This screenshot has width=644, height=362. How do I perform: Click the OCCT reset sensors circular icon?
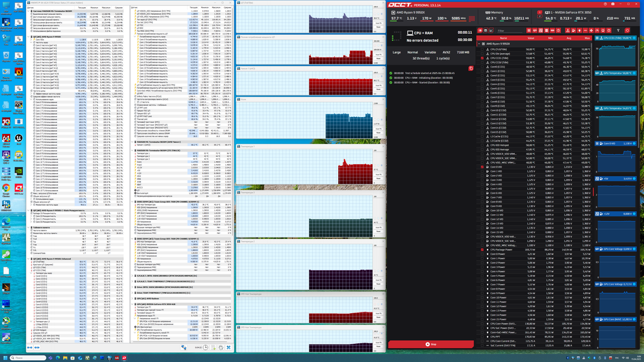pos(627,30)
